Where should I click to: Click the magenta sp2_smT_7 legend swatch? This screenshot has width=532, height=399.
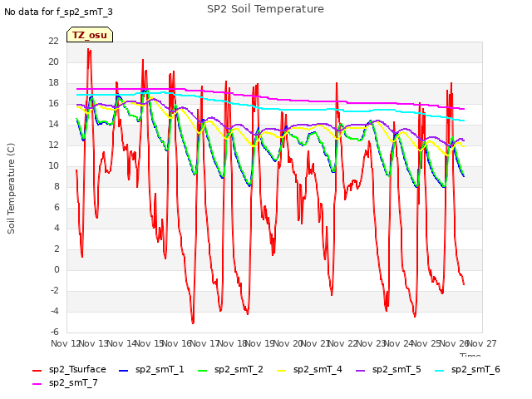pos(37,384)
